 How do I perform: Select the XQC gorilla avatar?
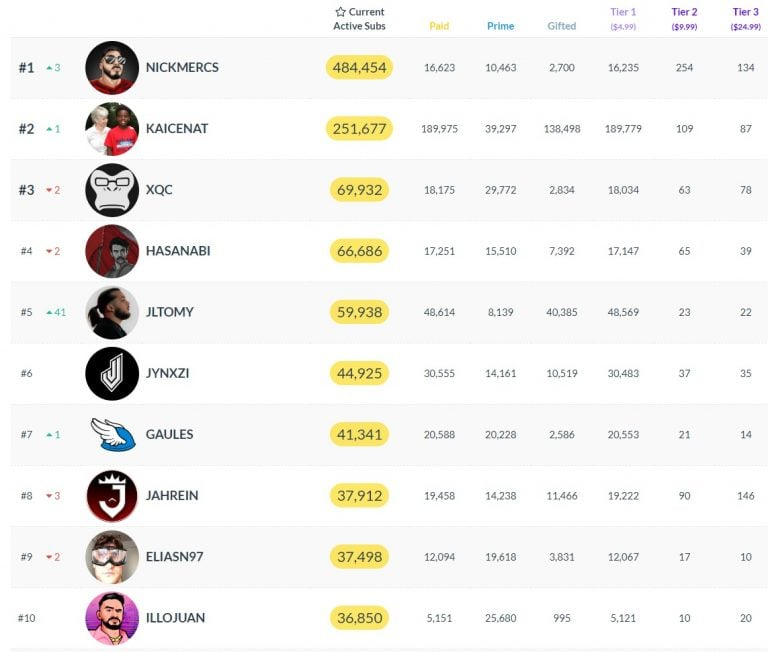click(112, 190)
